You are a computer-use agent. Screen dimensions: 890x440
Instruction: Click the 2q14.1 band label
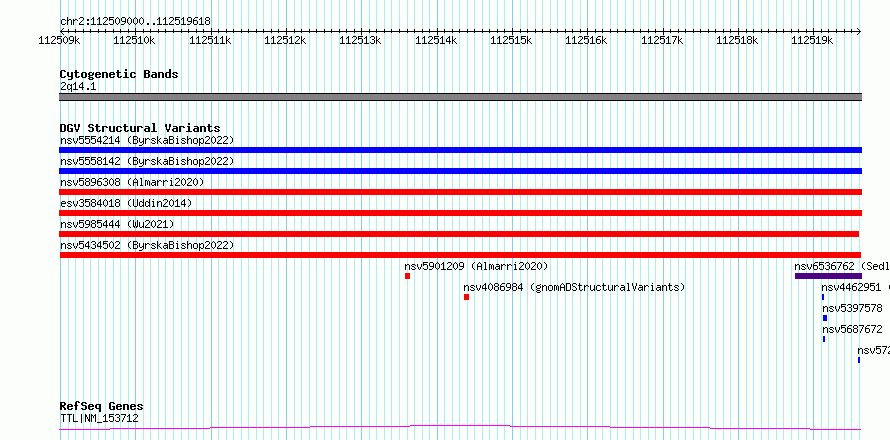78,87
